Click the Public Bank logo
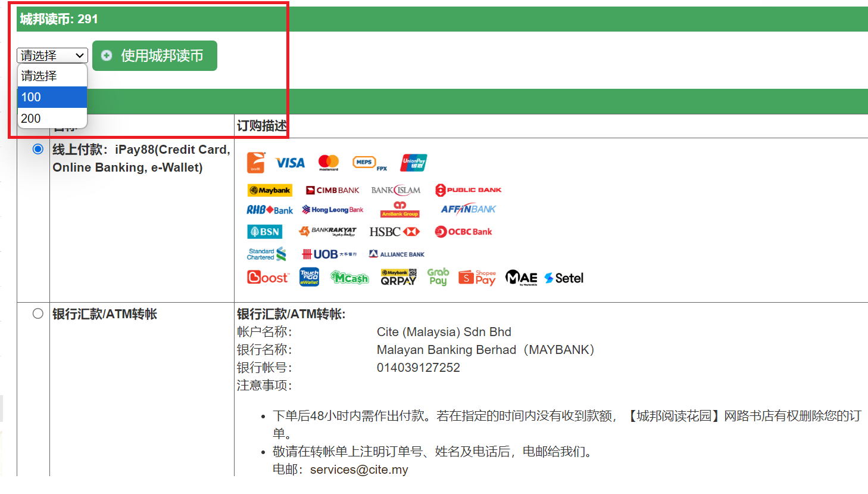 pos(469,190)
